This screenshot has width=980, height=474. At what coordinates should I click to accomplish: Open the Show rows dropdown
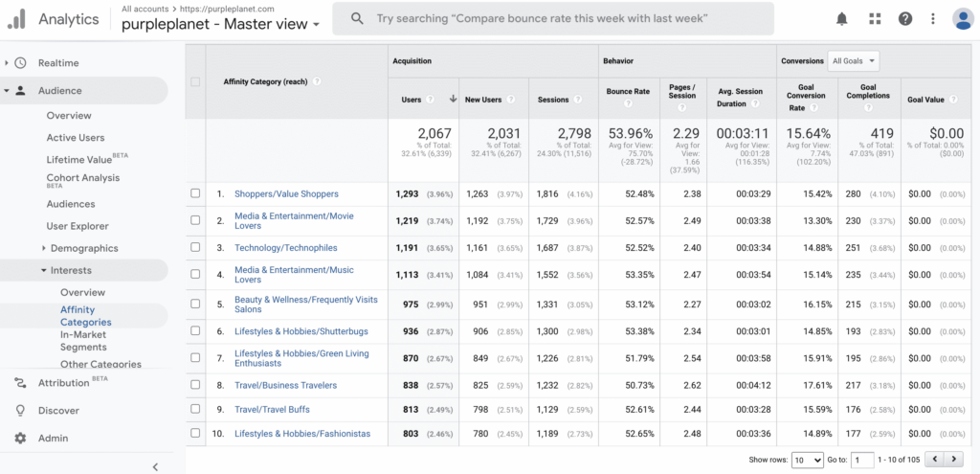pos(808,460)
